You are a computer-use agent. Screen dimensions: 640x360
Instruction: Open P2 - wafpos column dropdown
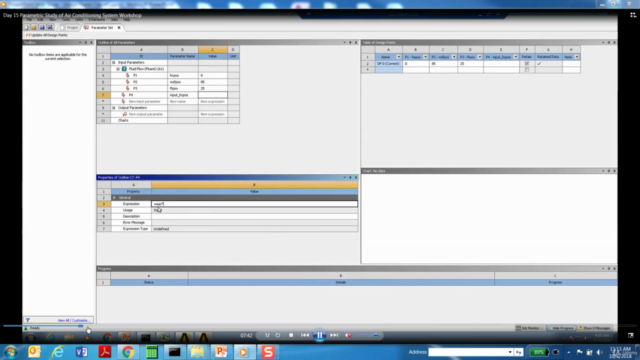(x=453, y=57)
